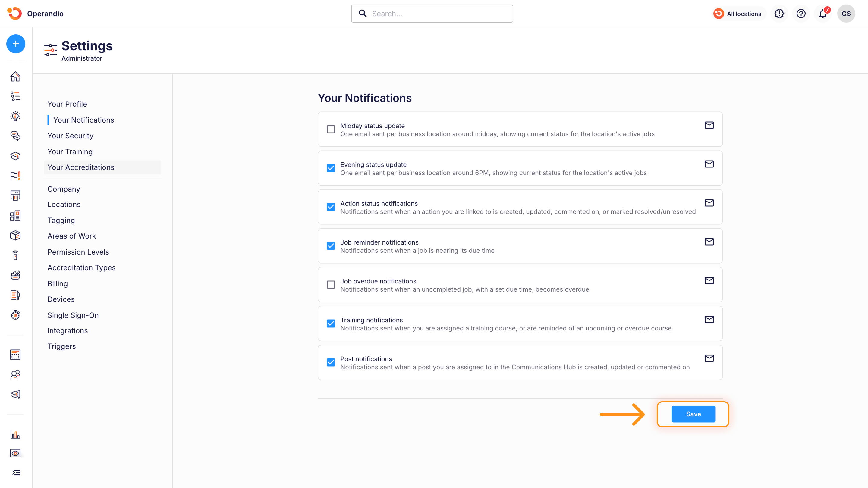Open Company settings
The height and width of the screenshot is (488, 868).
click(64, 189)
